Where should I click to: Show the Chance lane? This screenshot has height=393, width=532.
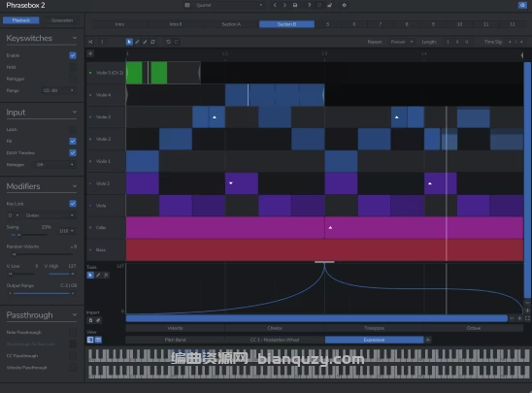pyautogui.click(x=275, y=328)
